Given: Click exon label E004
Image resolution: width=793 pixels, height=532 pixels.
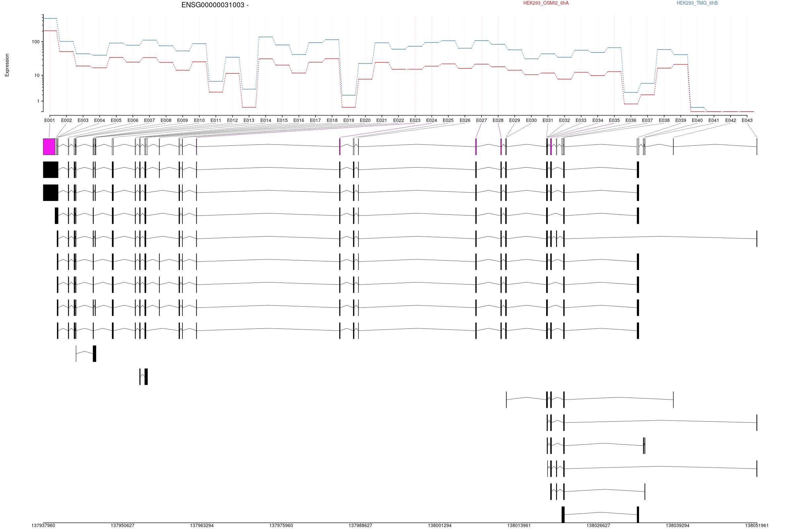Looking at the screenshot, I should tap(99, 121).
